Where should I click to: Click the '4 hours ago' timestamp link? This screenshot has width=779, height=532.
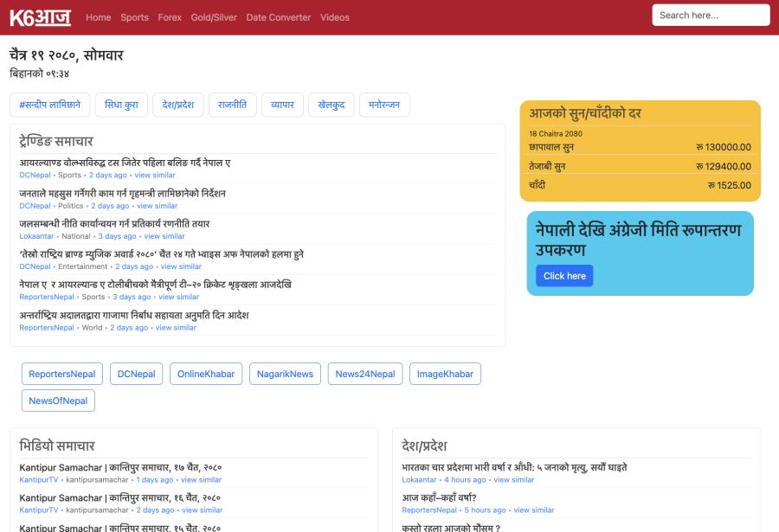tap(465, 480)
